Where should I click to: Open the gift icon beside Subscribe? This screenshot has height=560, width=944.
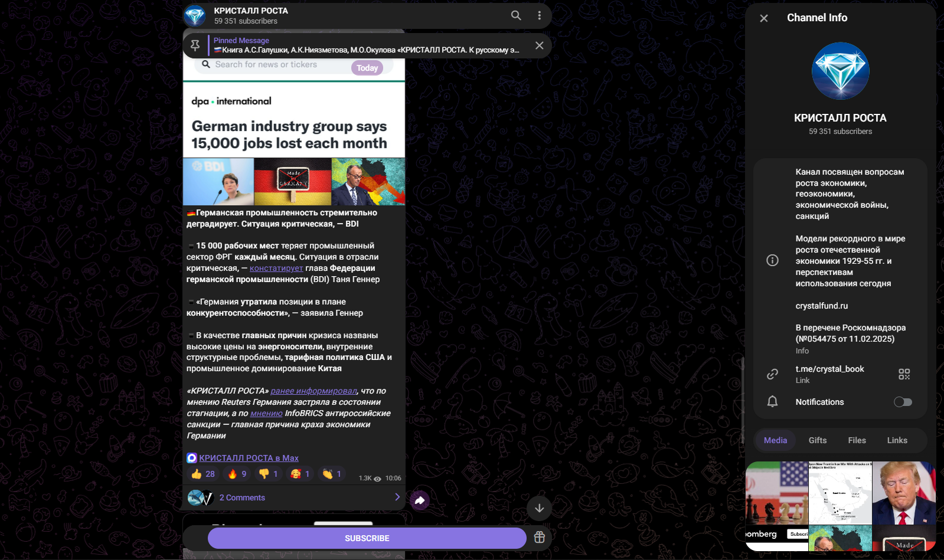coord(539,537)
